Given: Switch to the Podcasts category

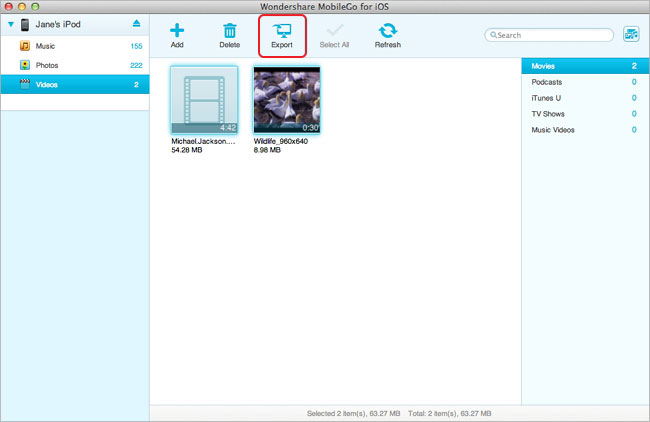Looking at the screenshot, I should click(585, 82).
